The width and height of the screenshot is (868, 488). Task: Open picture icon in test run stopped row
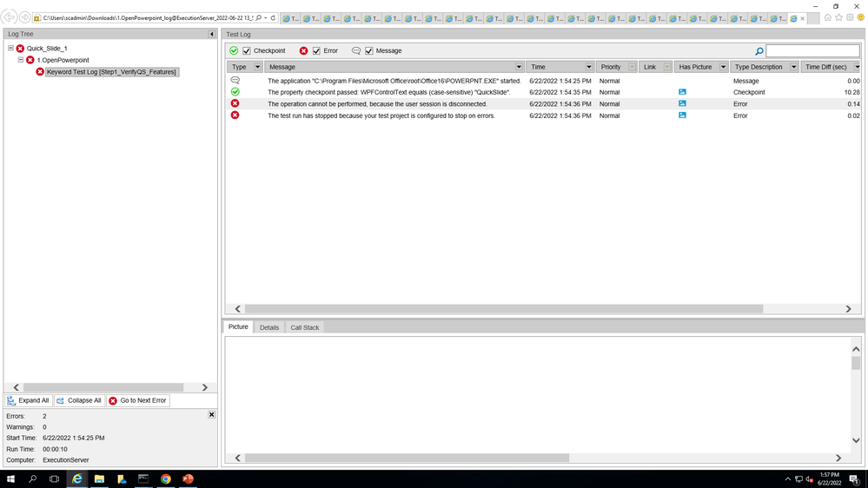pyautogui.click(x=682, y=115)
